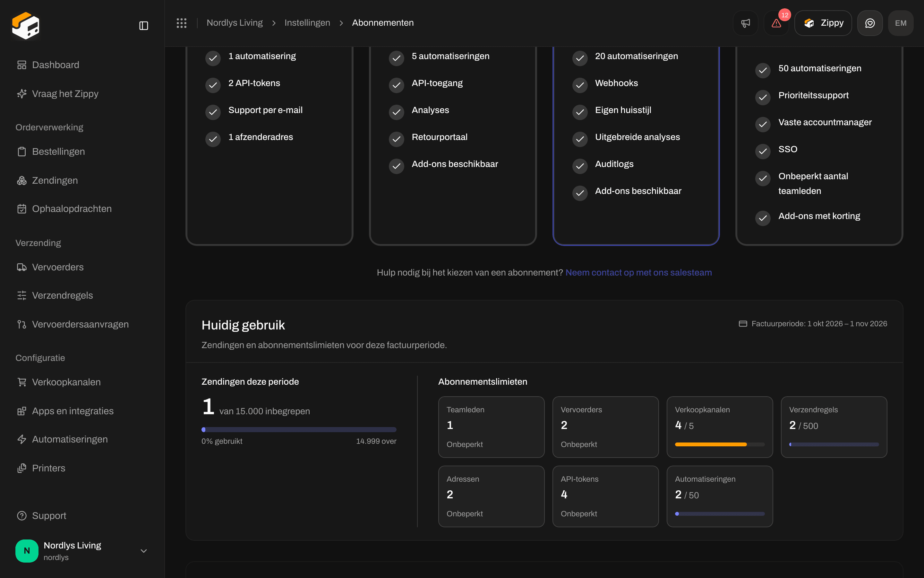
Task: Open the apps grid launcher
Action: pyautogui.click(x=181, y=23)
